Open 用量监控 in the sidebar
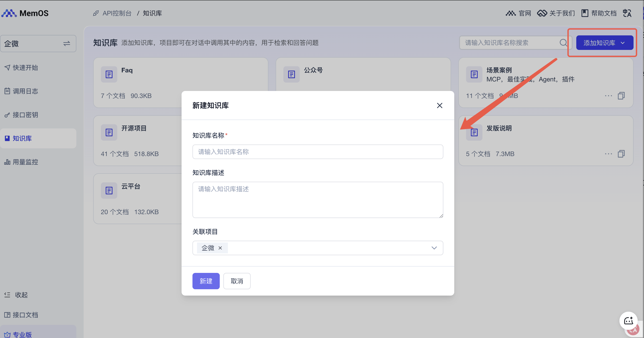The width and height of the screenshot is (644, 338). (25, 162)
